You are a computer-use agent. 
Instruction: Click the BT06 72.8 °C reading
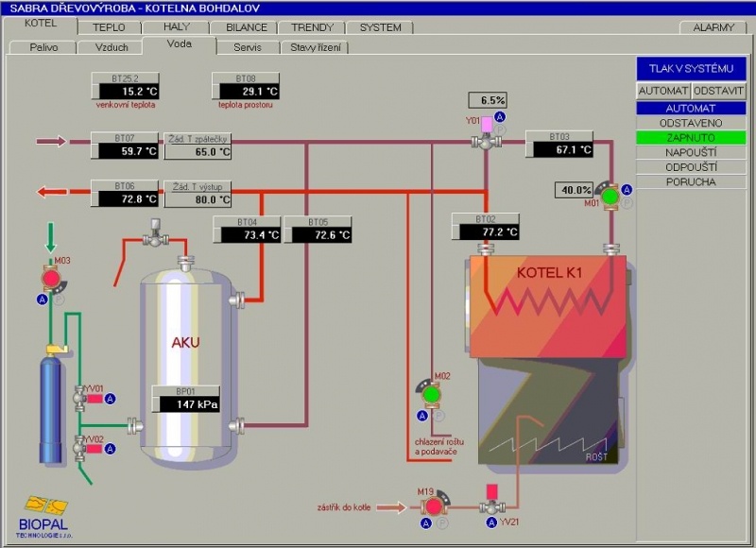[125, 194]
